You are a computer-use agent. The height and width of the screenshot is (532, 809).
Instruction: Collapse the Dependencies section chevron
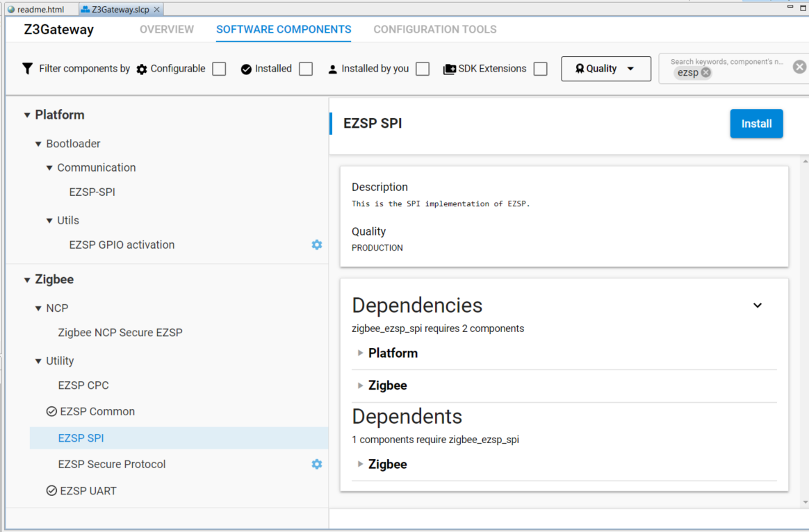(758, 305)
